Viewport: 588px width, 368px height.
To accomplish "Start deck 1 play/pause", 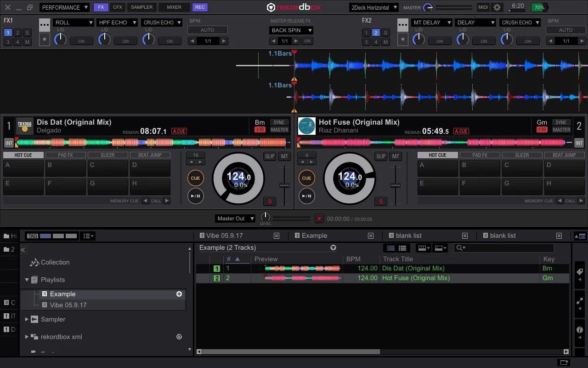I will click(x=195, y=196).
